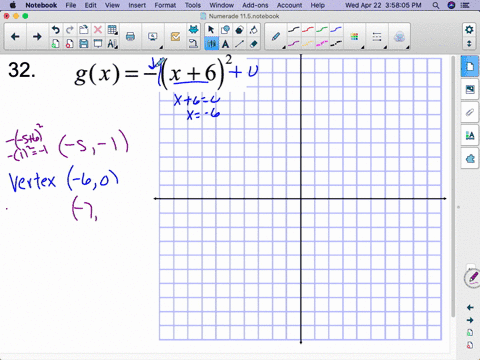Open the Attachments paperclip tab
The height and width of the screenshot is (360, 480).
[470, 112]
